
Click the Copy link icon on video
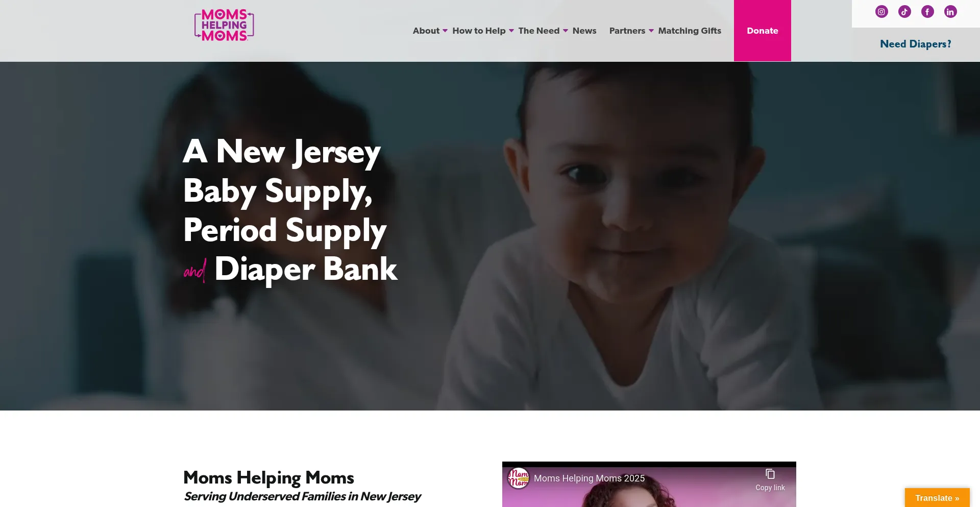click(770, 474)
